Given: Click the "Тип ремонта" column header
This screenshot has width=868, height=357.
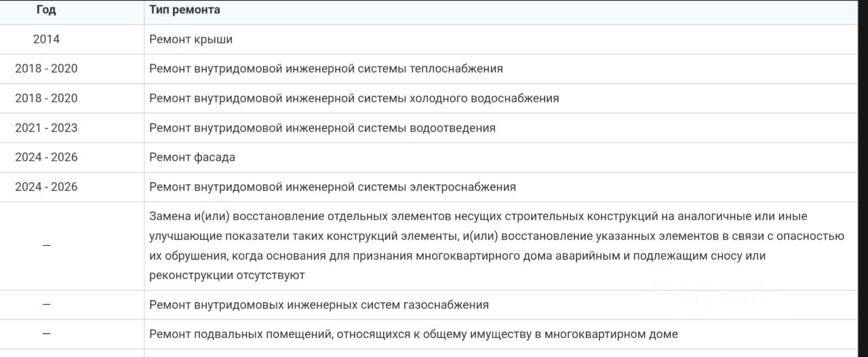Looking at the screenshot, I should [184, 10].
